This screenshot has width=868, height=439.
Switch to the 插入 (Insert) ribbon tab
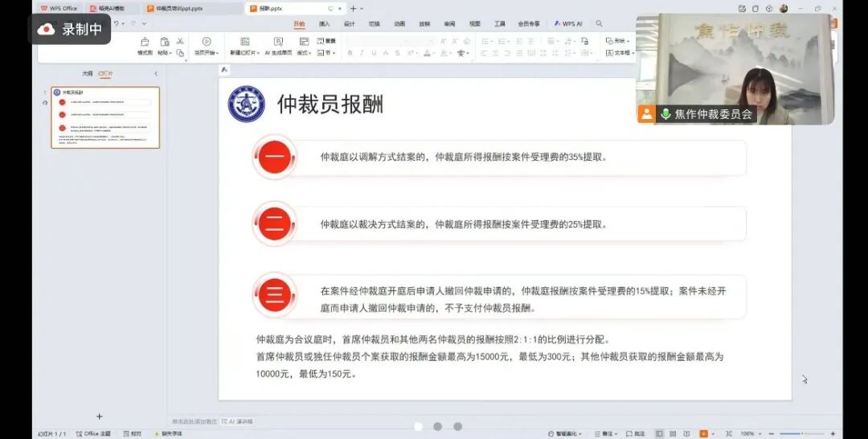324,24
